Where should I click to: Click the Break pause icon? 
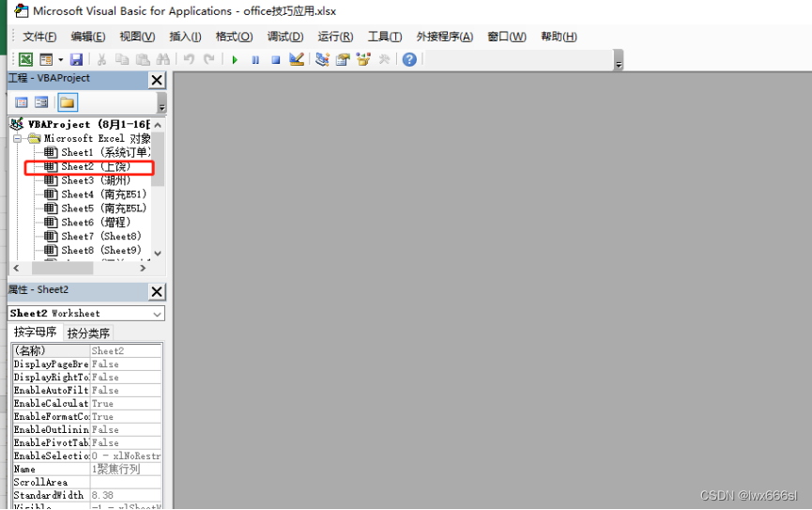point(255,60)
